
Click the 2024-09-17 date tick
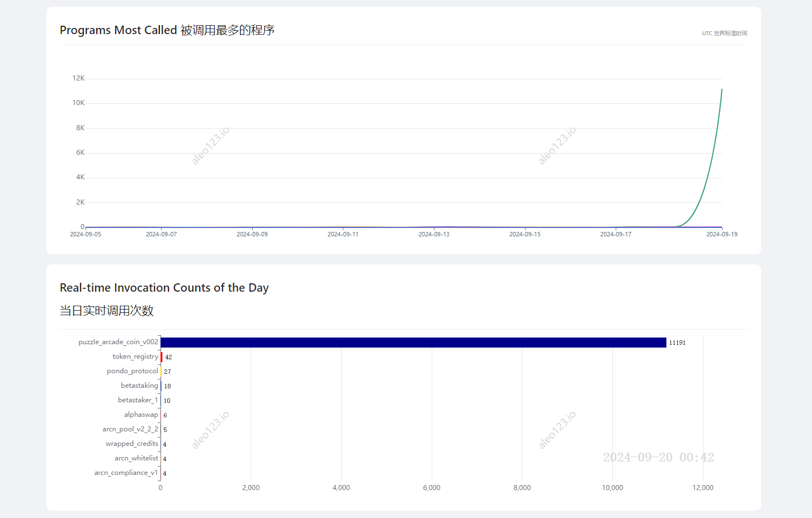pyautogui.click(x=616, y=235)
